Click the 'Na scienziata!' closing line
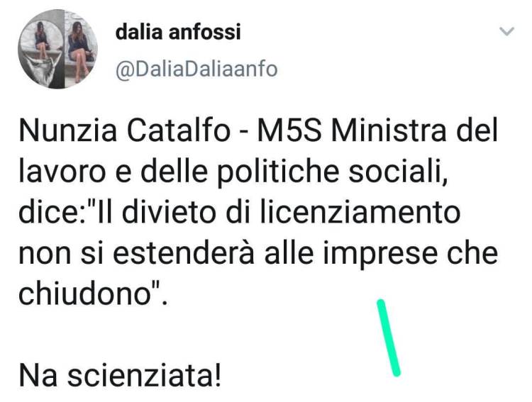The image size is (532, 402). click(x=120, y=376)
